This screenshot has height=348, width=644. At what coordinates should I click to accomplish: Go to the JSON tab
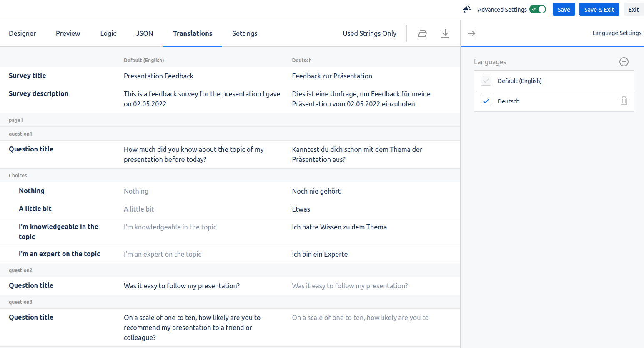[x=144, y=33]
